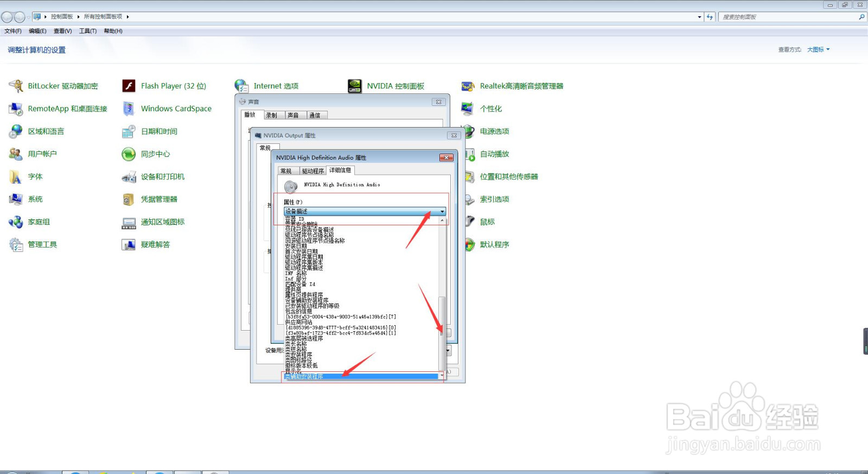Open Realtek高清晰音频管理器
Image resolution: width=868 pixels, height=474 pixels.
512,86
